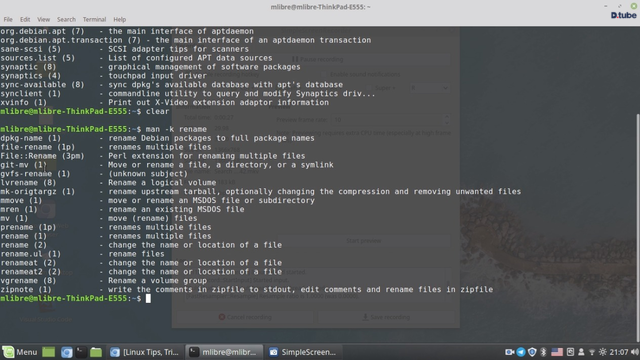Switch to the Linux Tips browser window
This screenshot has width=640, height=360.
(x=145, y=352)
